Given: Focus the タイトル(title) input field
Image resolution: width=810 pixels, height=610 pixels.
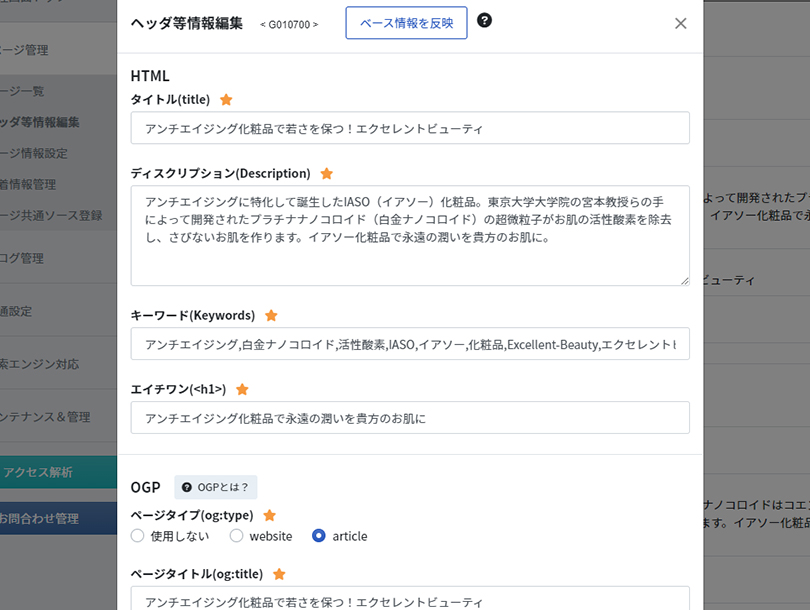Looking at the screenshot, I should click(x=410, y=128).
